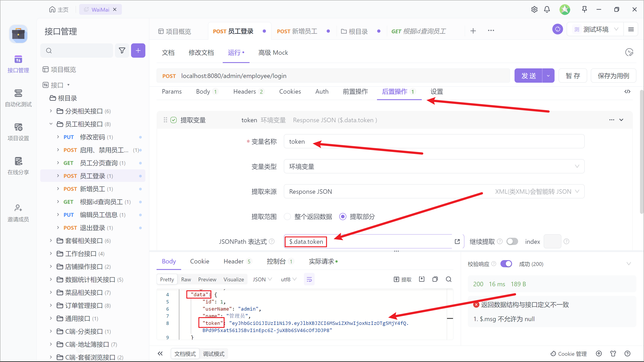The image size is (644, 362).
Task: Click the code generation icon
Action: [627, 91]
